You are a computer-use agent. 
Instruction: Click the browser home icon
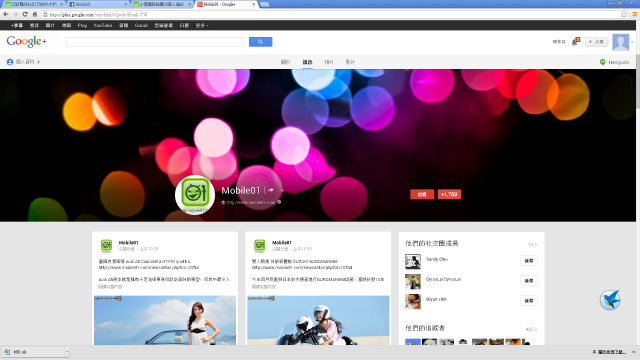35,14
